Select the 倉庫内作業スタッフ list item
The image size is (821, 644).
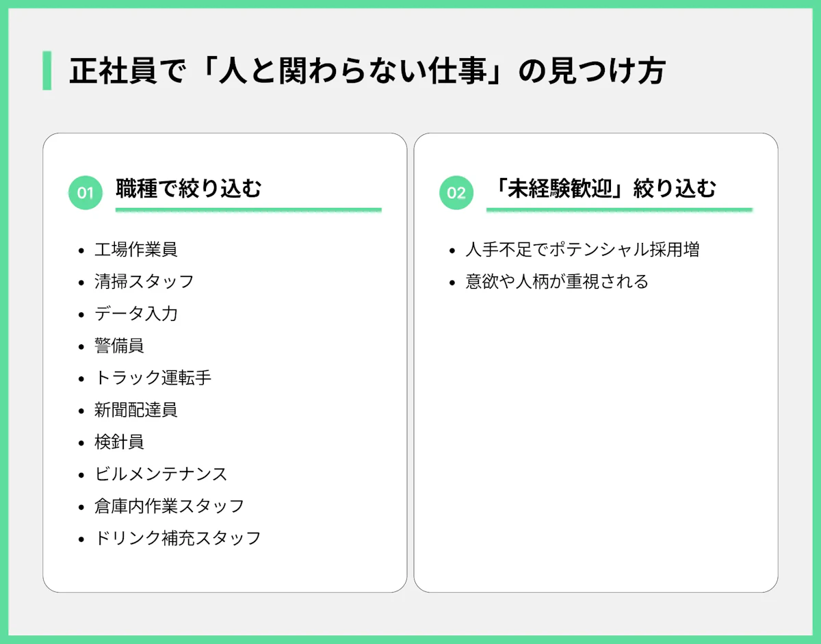[169, 506]
